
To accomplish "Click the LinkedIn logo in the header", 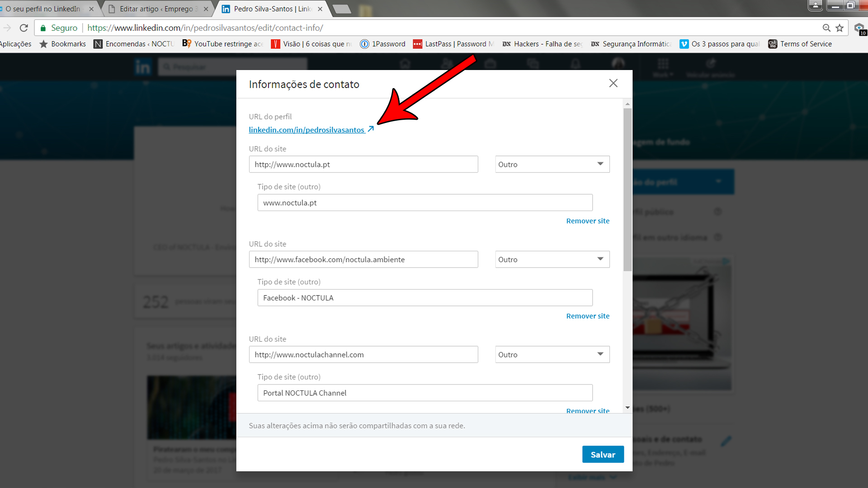I will (x=143, y=67).
